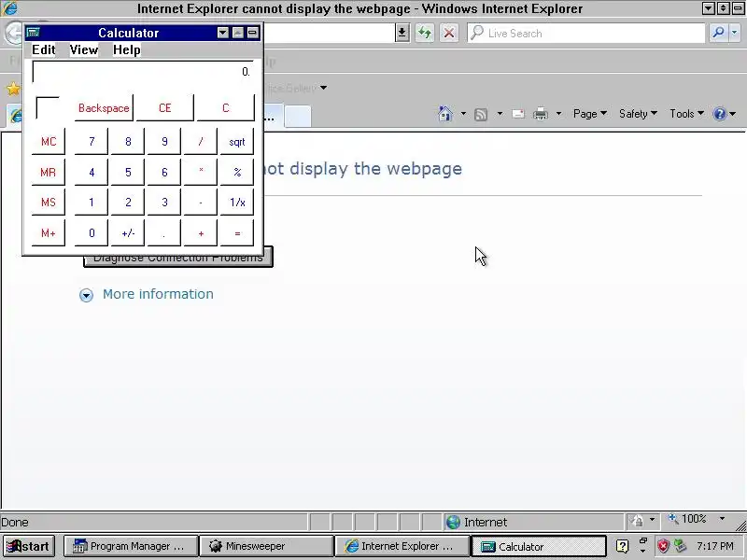Viewport: 747px width, 560px height.
Task: Click the 6 key in Calculator
Action: 164,172
